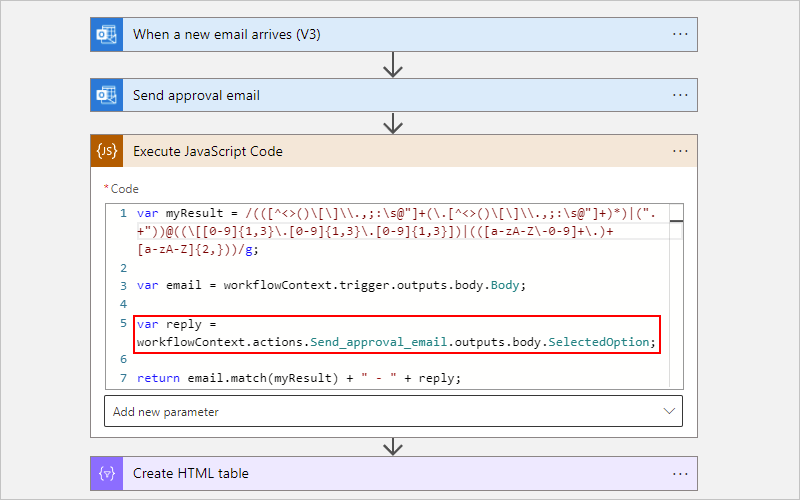The width and height of the screenshot is (800, 500).
Task: Click the purple Create HTML table icon
Action: [106, 473]
